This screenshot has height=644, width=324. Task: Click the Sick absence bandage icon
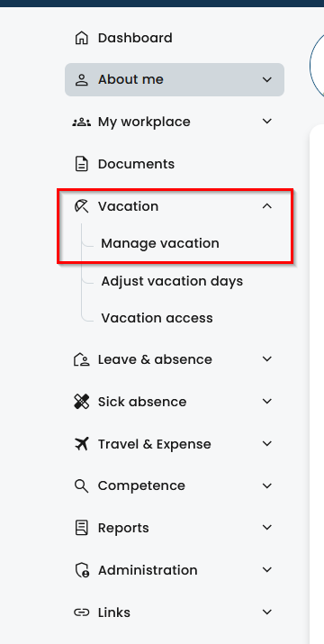(x=81, y=402)
